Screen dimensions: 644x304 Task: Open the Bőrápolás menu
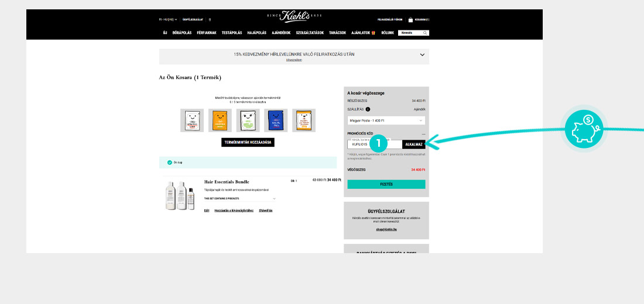tap(182, 33)
